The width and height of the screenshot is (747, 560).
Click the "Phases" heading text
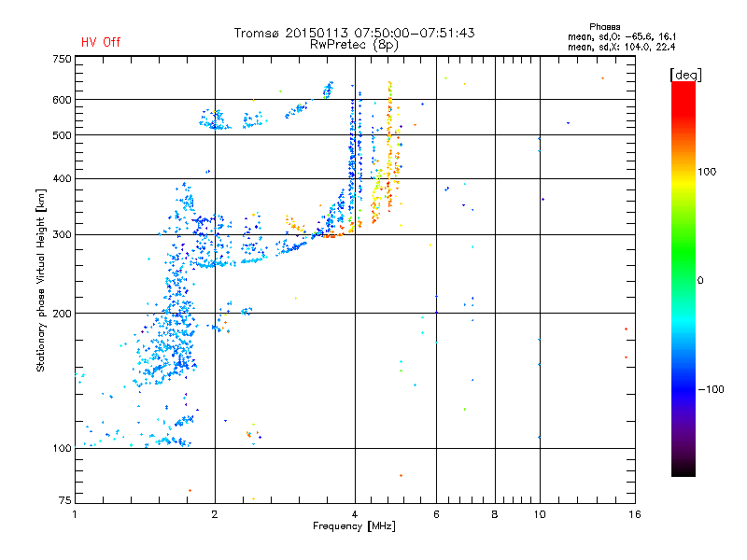click(x=604, y=27)
